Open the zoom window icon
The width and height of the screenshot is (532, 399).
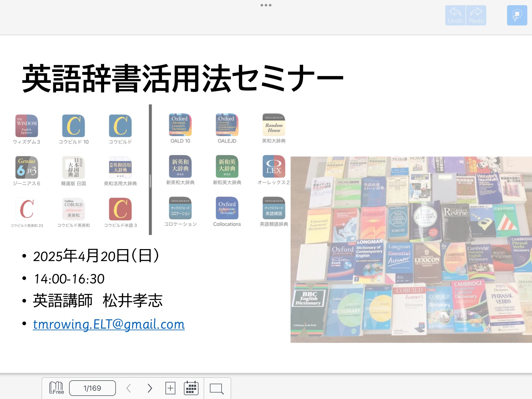tap(217, 389)
